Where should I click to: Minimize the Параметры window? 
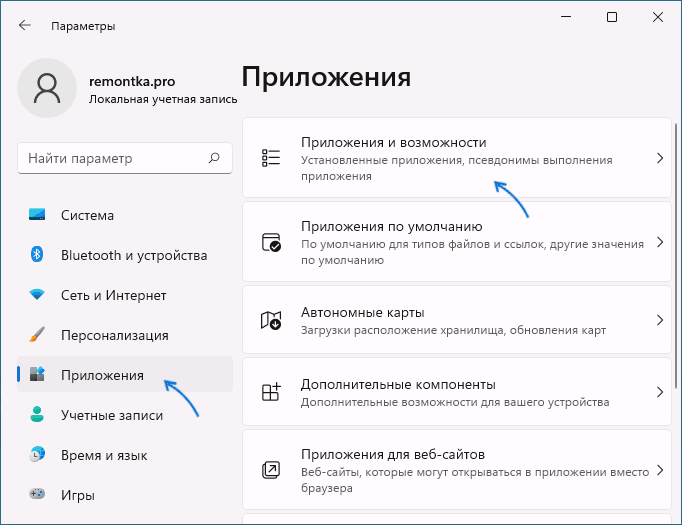566,17
